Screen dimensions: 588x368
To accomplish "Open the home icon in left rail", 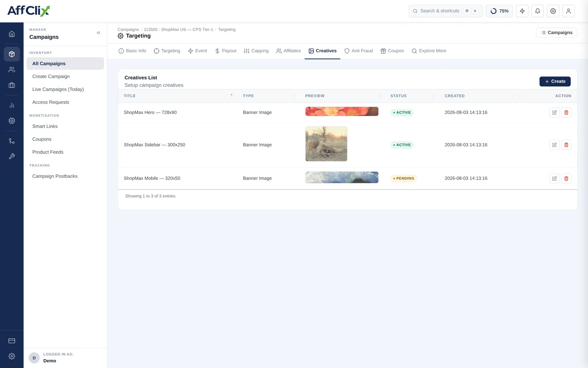I will point(12,34).
